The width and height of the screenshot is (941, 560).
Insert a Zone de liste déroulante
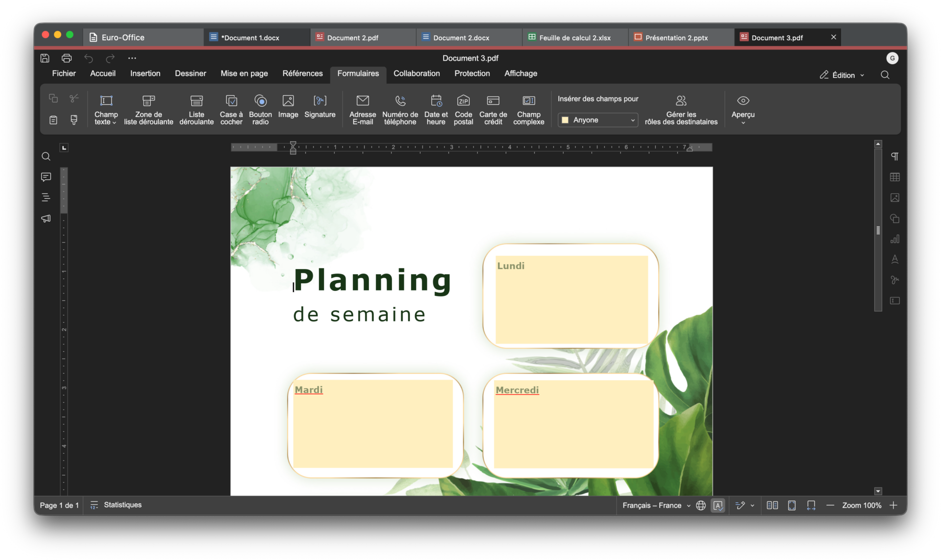[x=149, y=110]
